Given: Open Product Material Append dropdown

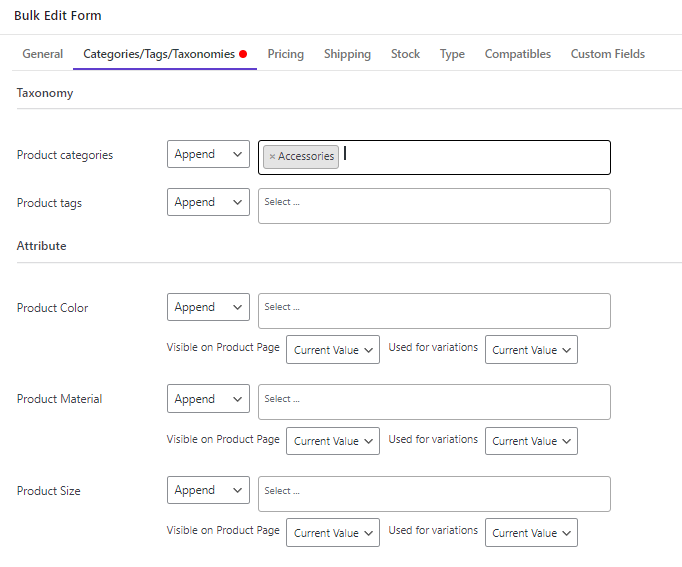Looking at the screenshot, I should point(208,398).
